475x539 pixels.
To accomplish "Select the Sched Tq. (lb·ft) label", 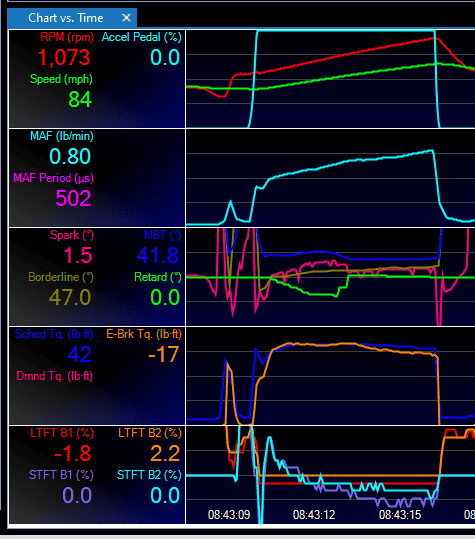I will point(54,334).
